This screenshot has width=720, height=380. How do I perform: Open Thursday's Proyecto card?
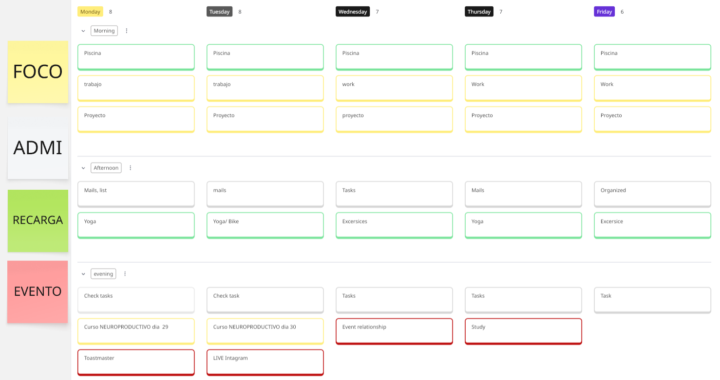(x=523, y=119)
